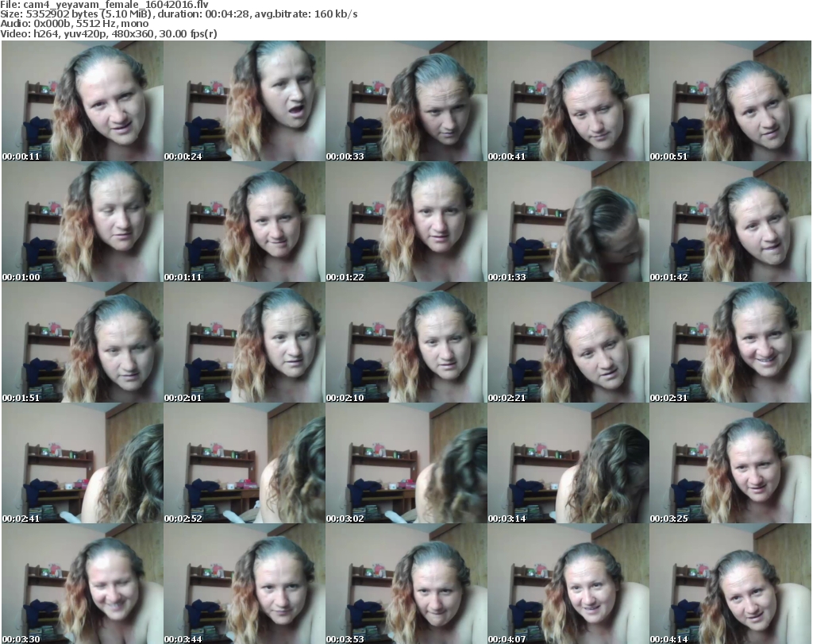Open the last frame at 00:04:14
The height and width of the screenshot is (644, 813).
tap(730, 584)
